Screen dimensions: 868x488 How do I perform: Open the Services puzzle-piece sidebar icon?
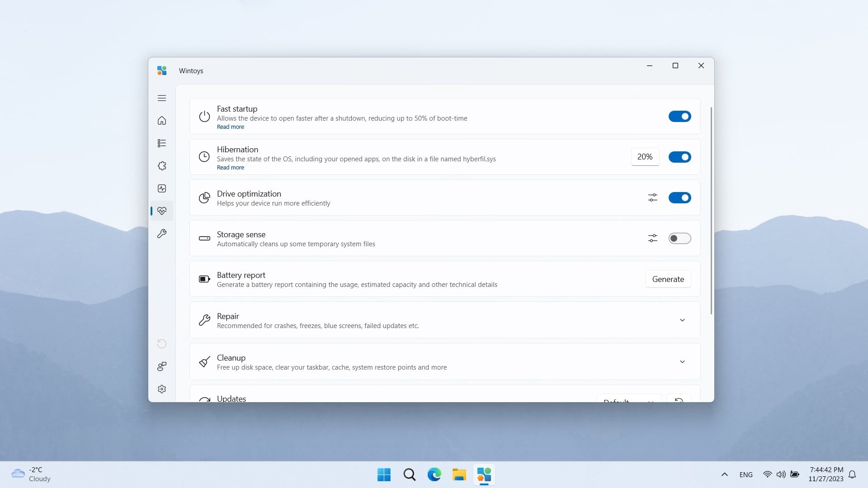[162, 166]
